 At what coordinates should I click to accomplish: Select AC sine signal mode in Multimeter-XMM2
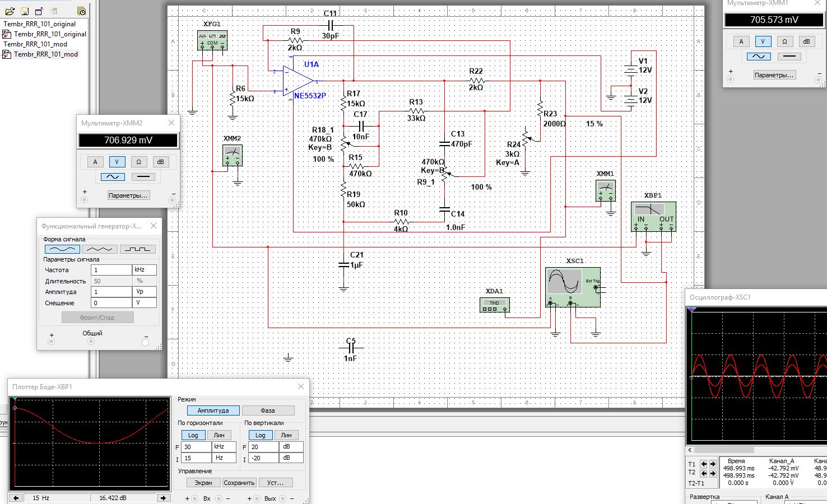point(113,176)
